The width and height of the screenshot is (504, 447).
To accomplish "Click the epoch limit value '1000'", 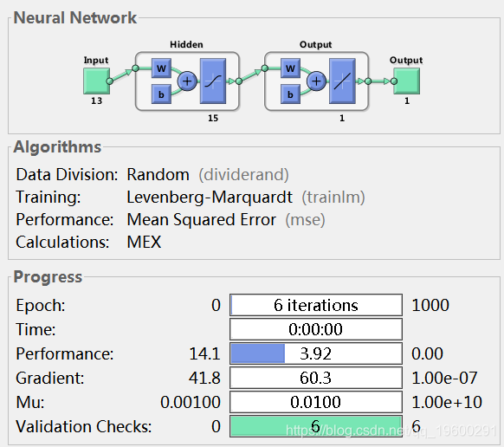I will click(430, 305).
